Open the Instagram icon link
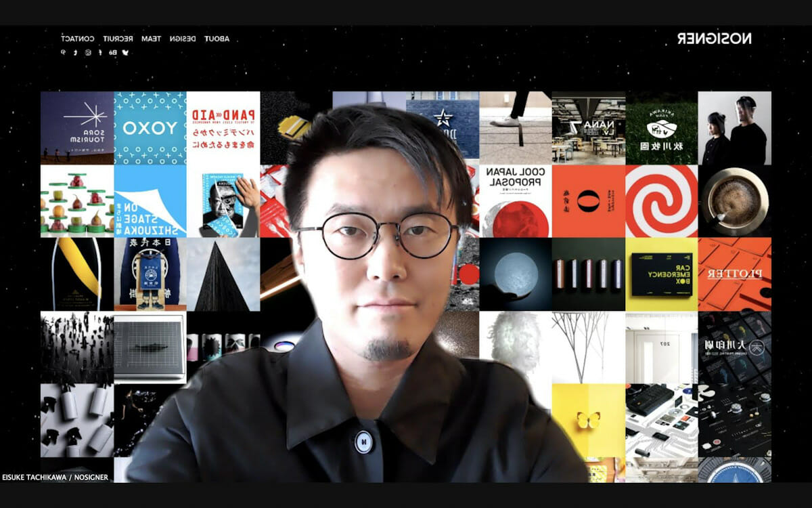This screenshot has height=508, width=812. [x=88, y=52]
